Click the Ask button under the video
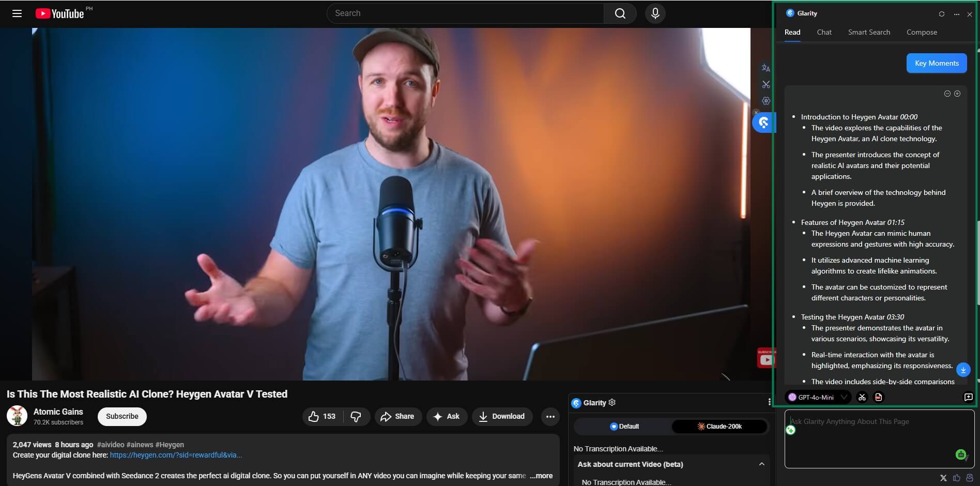 coord(447,417)
